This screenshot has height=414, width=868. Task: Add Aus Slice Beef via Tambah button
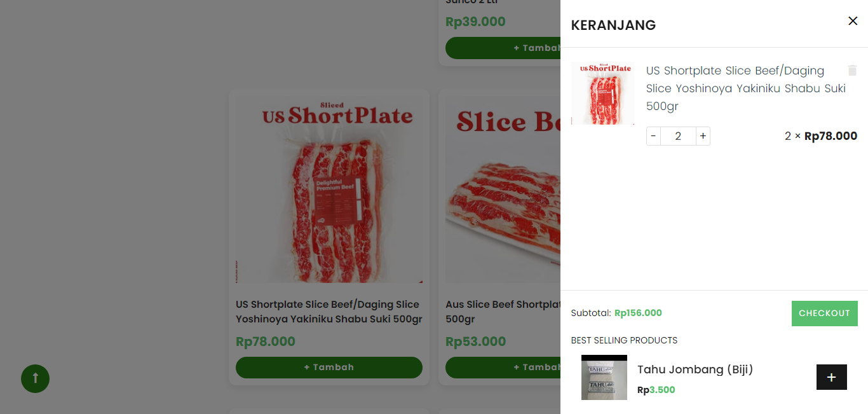pyautogui.click(x=503, y=368)
